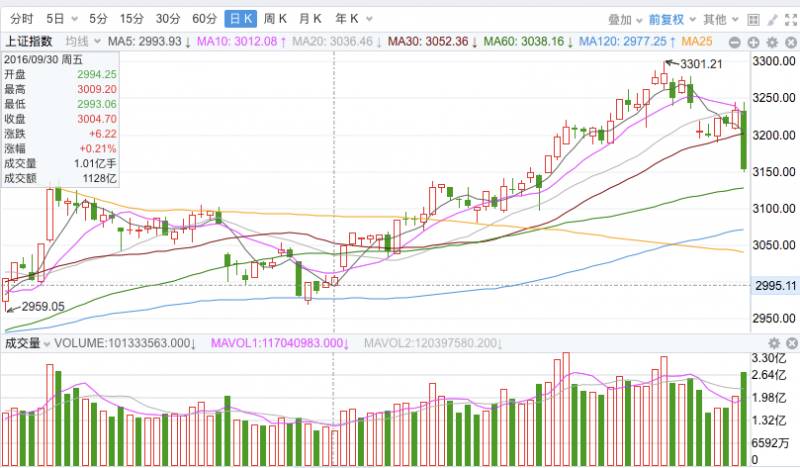Switch to the 月K monthly tab
800x468 pixels.
(310, 19)
